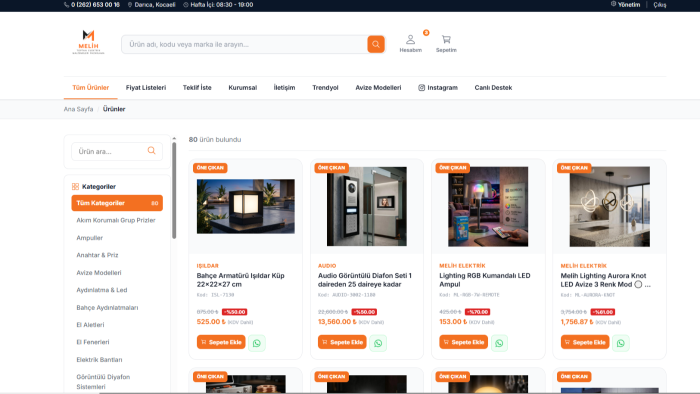Click the category sidebar scrollbar
The height and width of the screenshot is (394, 700).
(x=174, y=191)
